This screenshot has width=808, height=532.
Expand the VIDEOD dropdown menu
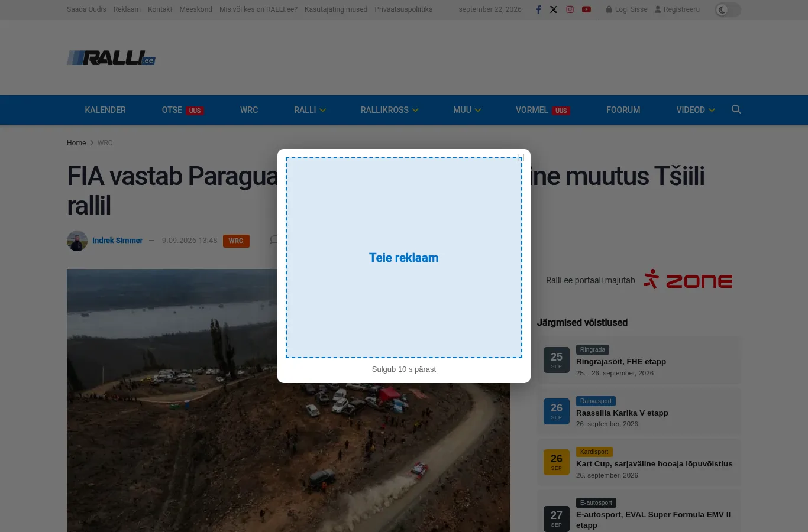point(696,110)
